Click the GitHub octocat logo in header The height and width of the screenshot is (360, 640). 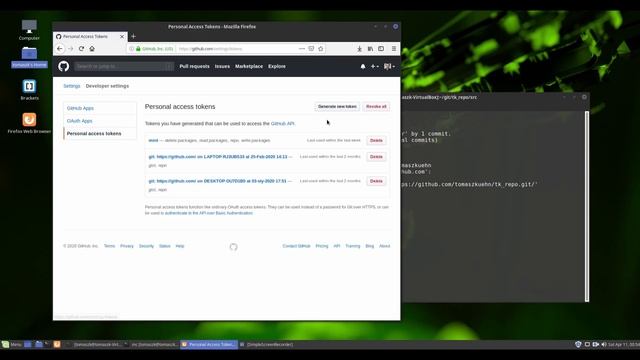tap(64, 66)
